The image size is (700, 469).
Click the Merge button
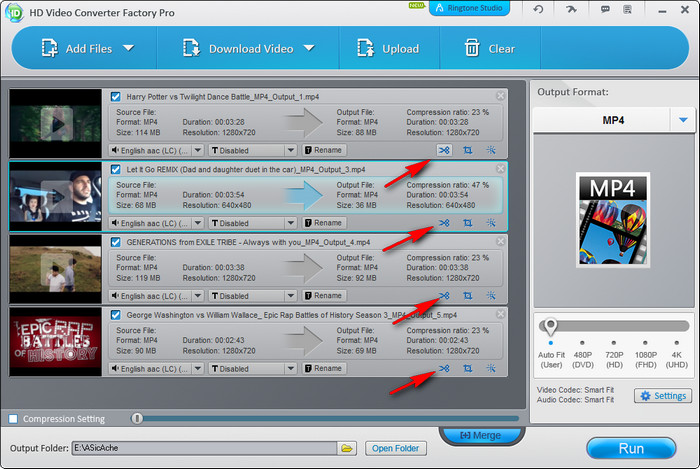[x=481, y=435]
